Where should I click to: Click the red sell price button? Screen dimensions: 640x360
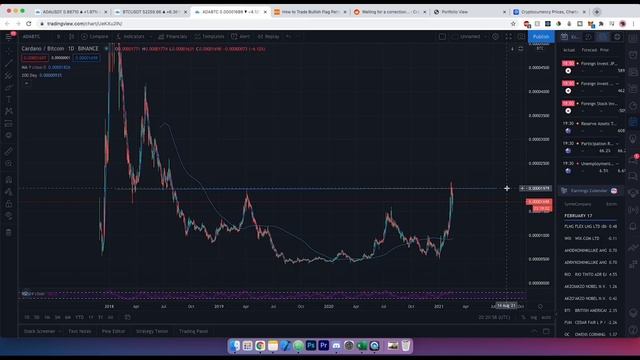click(x=35, y=58)
